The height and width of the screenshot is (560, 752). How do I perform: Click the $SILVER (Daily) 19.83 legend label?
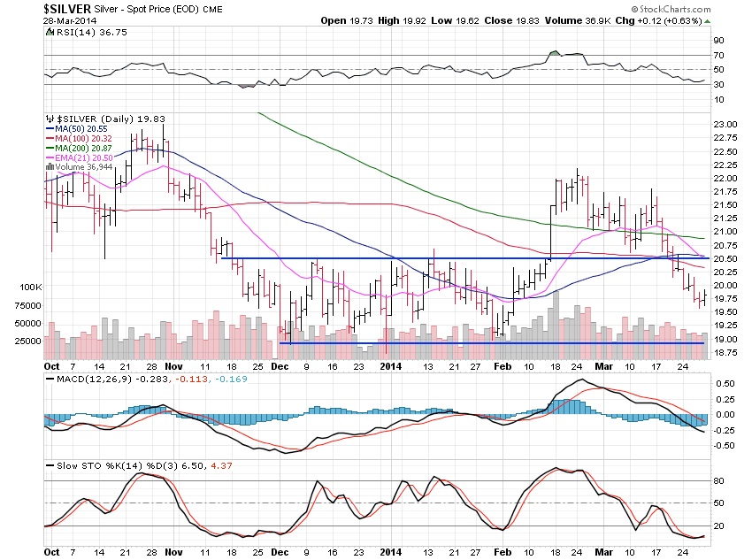(111, 119)
